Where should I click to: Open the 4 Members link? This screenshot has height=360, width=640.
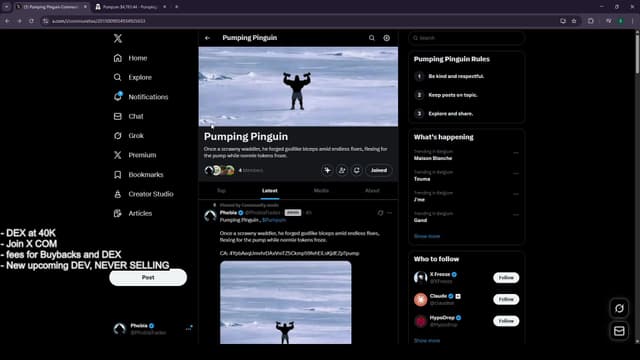(251, 170)
